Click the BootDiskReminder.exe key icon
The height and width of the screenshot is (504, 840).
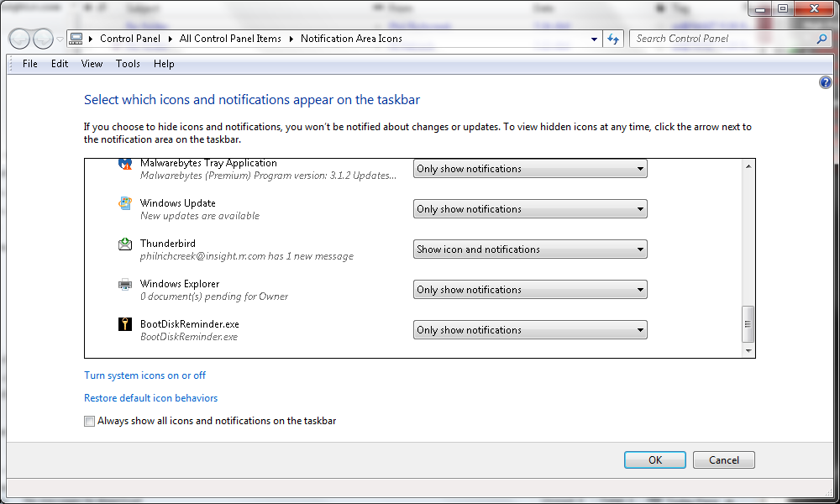point(125,324)
